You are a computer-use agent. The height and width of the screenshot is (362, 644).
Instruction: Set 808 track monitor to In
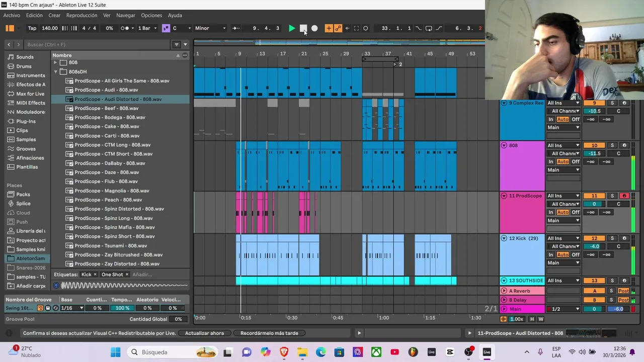point(551,161)
